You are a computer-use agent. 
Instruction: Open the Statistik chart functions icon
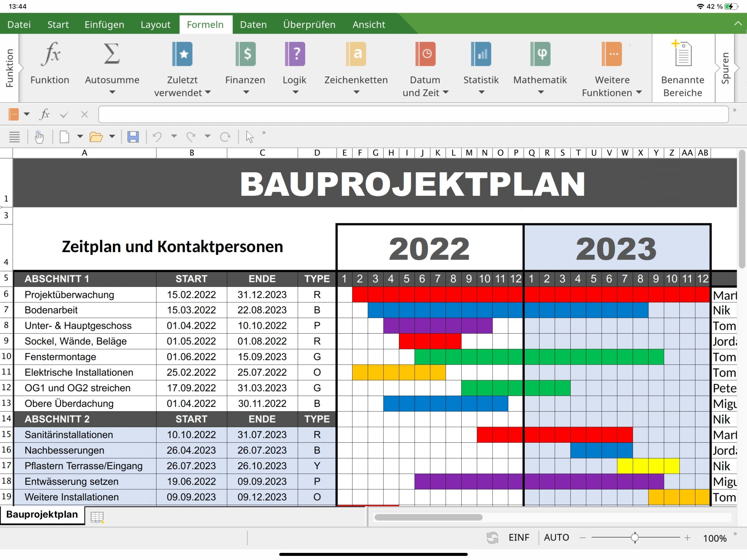click(481, 54)
